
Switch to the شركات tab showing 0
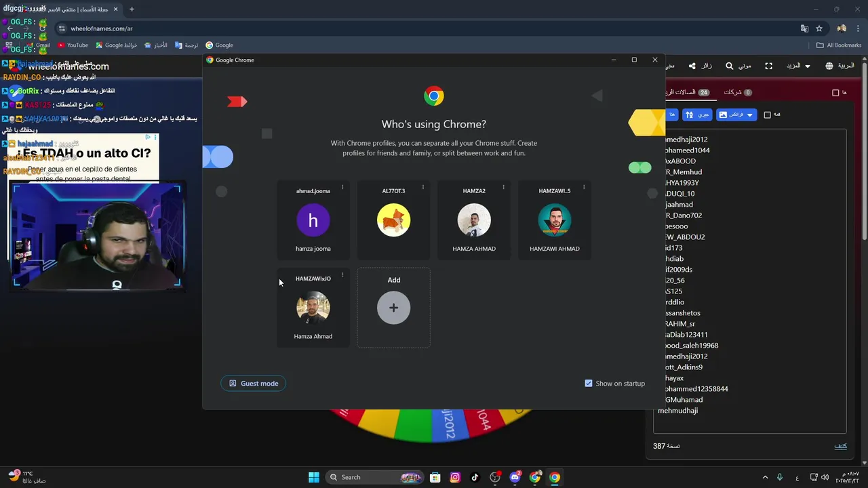[x=738, y=92]
